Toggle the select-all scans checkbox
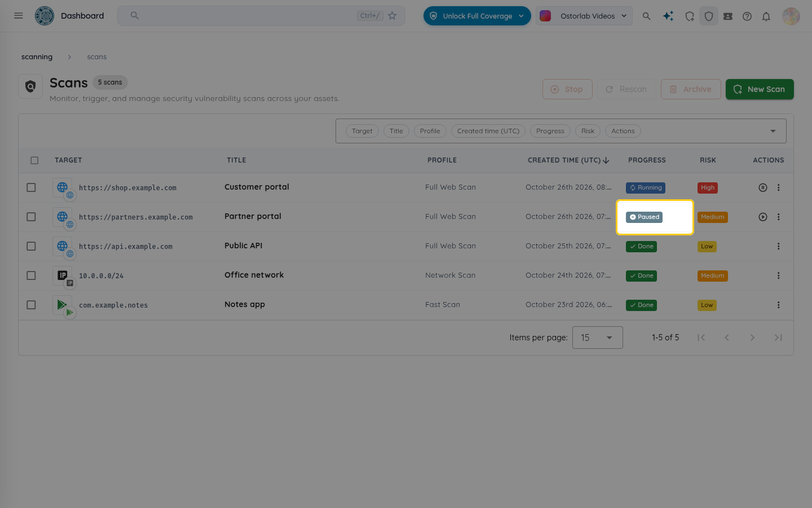Image resolution: width=812 pixels, height=508 pixels. [34, 160]
